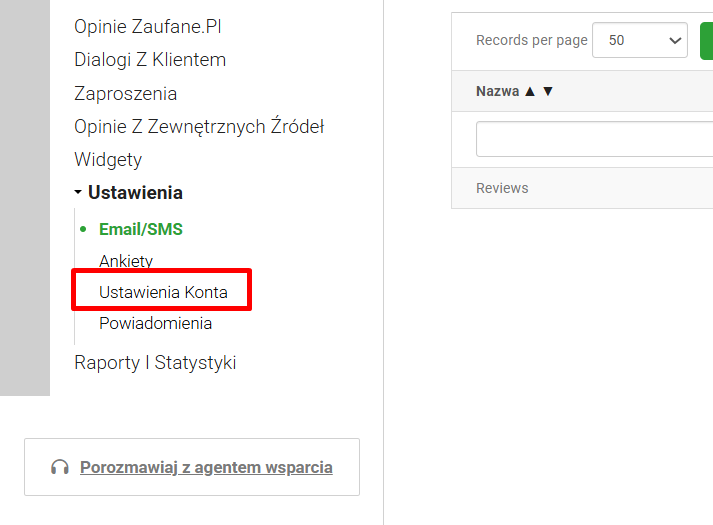This screenshot has width=713, height=525.
Task: Go to Powiadomienia settings
Action: 155,323
